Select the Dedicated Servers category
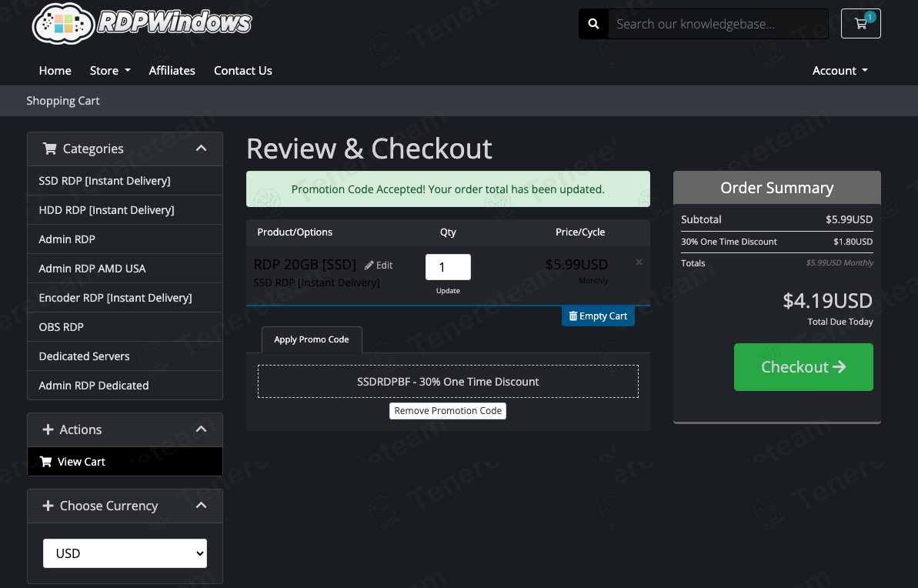This screenshot has height=588, width=918. point(85,356)
